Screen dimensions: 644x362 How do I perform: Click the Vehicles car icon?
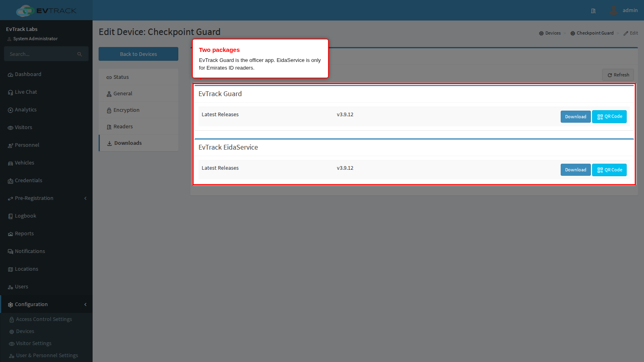pos(10,163)
